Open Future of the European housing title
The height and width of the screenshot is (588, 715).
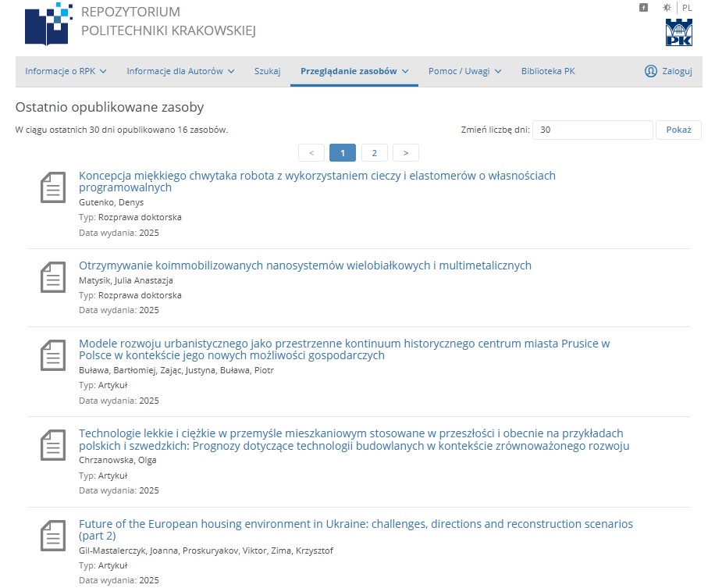click(x=356, y=529)
